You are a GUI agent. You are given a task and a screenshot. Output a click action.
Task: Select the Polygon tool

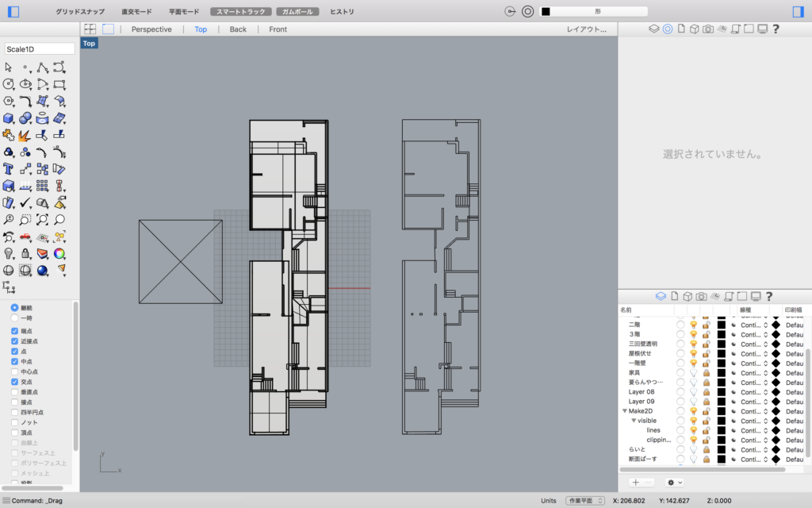click(8, 101)
